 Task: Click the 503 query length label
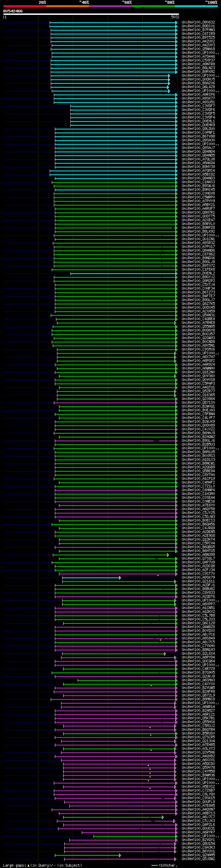coord(174,17)
